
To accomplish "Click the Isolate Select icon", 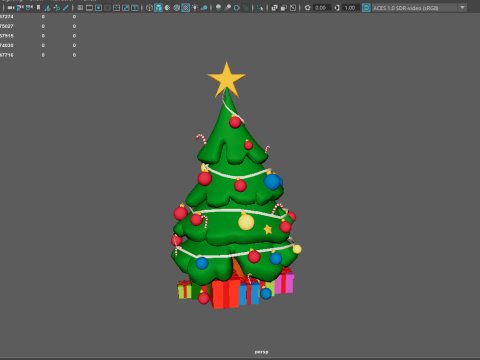I will pyautogui.click(x=260, y=8).
